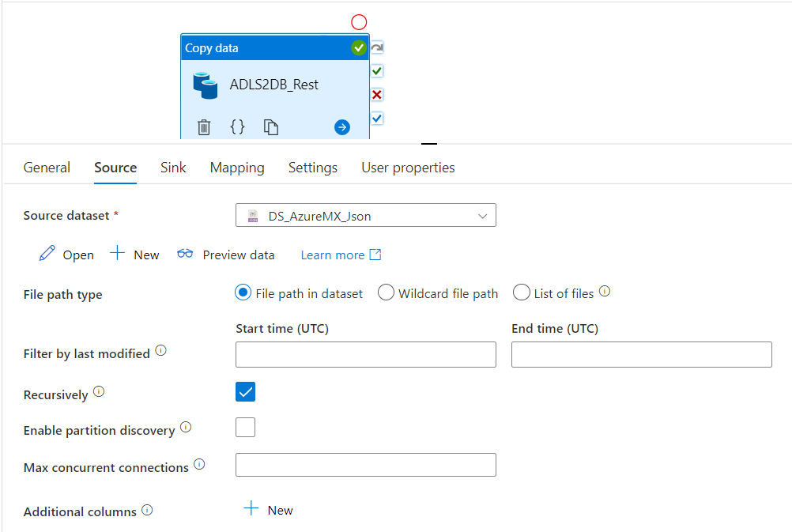Click the Preview data button text
This screenshot has width=792, height=532.
pos(239,255)
